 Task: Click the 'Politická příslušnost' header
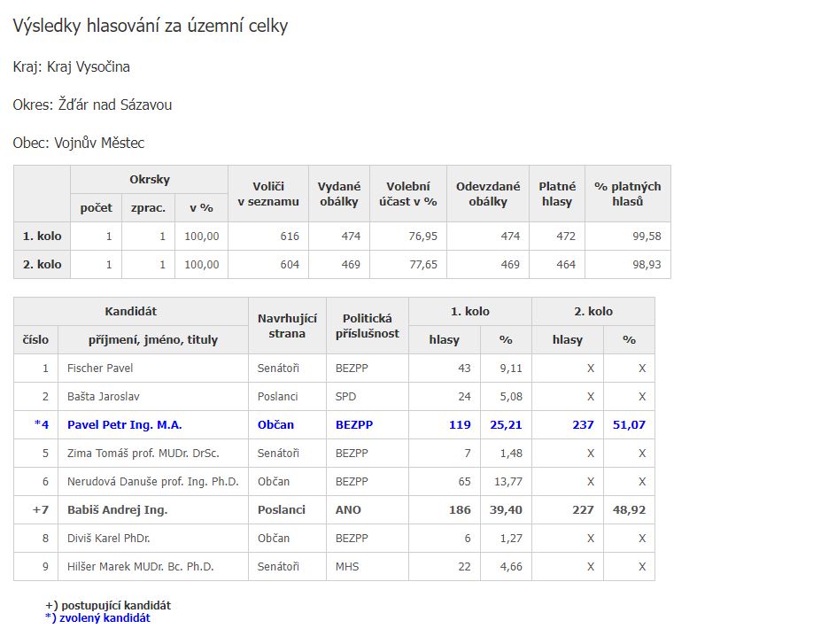[367, 326]
